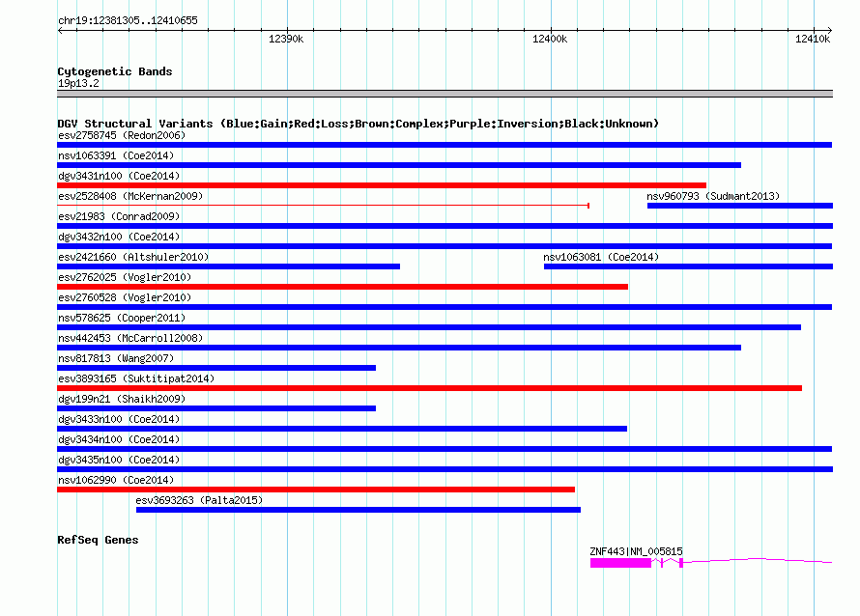860x616 pixels.
Task: Click the right arrow of the ruler
Action: pyautogui.click(x=830, y=30)
